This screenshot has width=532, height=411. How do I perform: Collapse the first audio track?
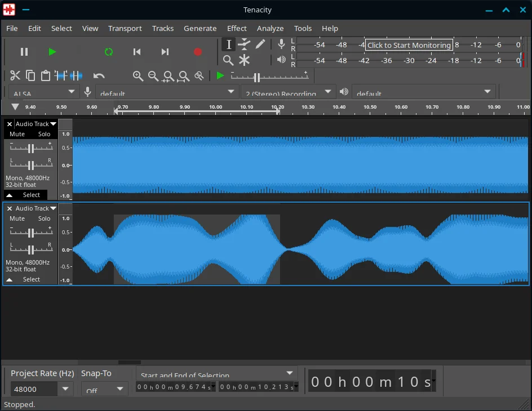pos(10,195)
